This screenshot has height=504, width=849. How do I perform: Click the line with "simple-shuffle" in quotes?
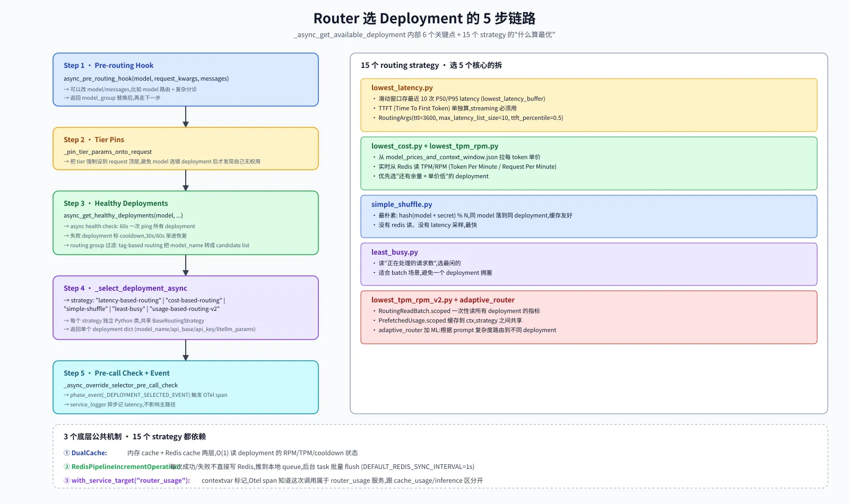(x=142, y=309)
